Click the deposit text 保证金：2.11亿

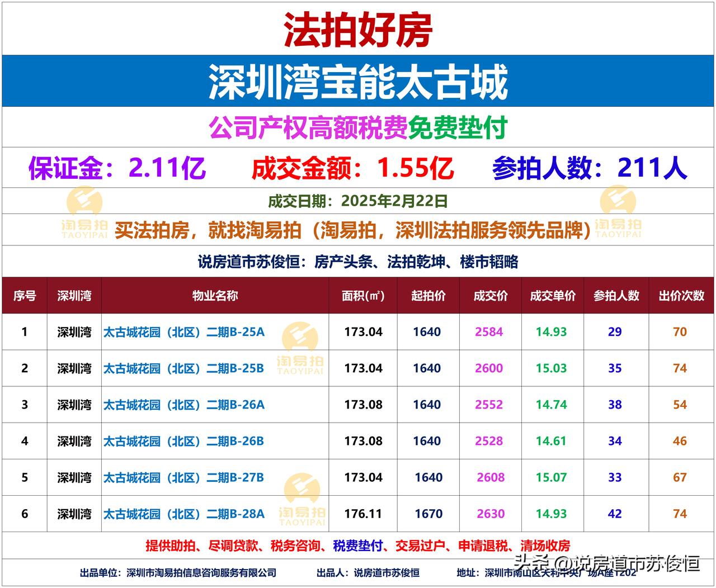point(117,168)
